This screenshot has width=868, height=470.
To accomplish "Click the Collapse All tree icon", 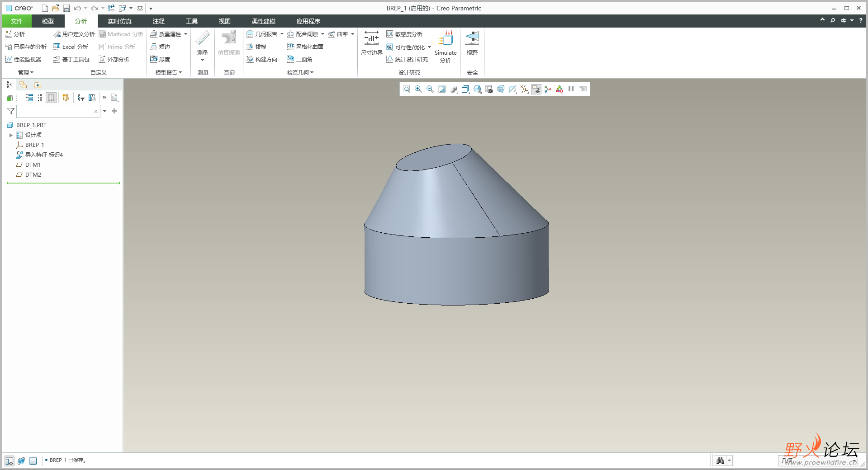I will point(40,98).
